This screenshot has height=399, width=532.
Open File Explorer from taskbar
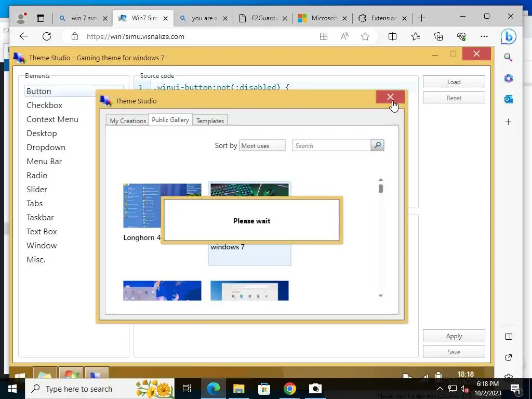coord(238,389)
